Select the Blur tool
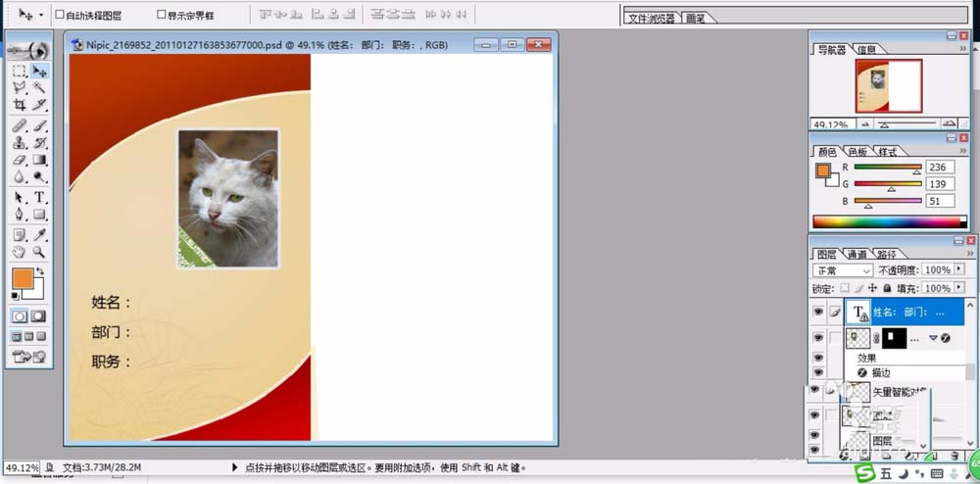 point(20,176)
